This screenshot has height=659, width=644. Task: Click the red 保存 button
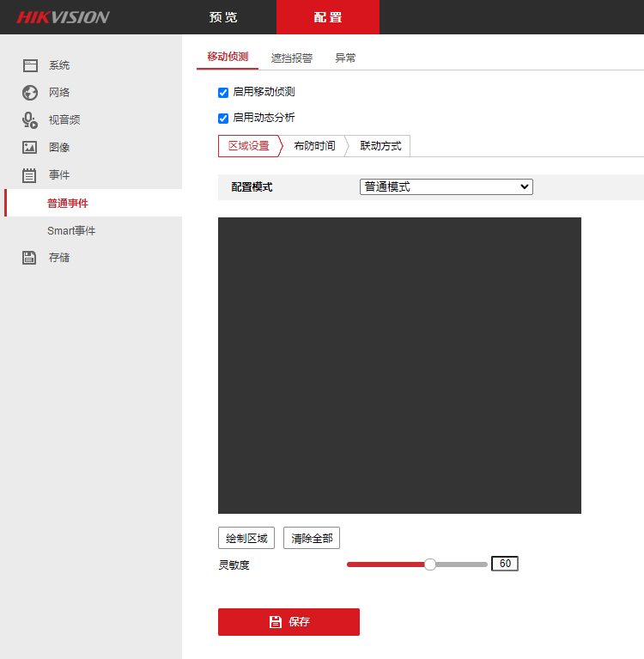(x=289, y=622)
